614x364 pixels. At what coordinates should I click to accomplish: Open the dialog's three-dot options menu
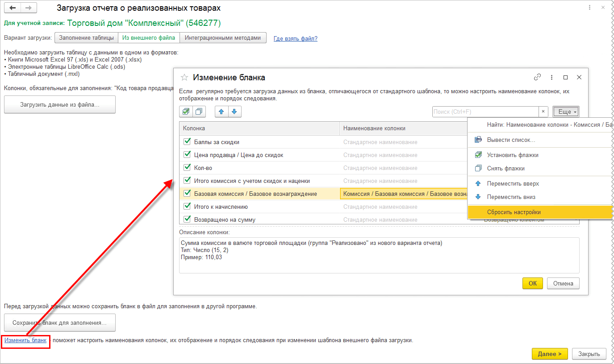[552, 77]
